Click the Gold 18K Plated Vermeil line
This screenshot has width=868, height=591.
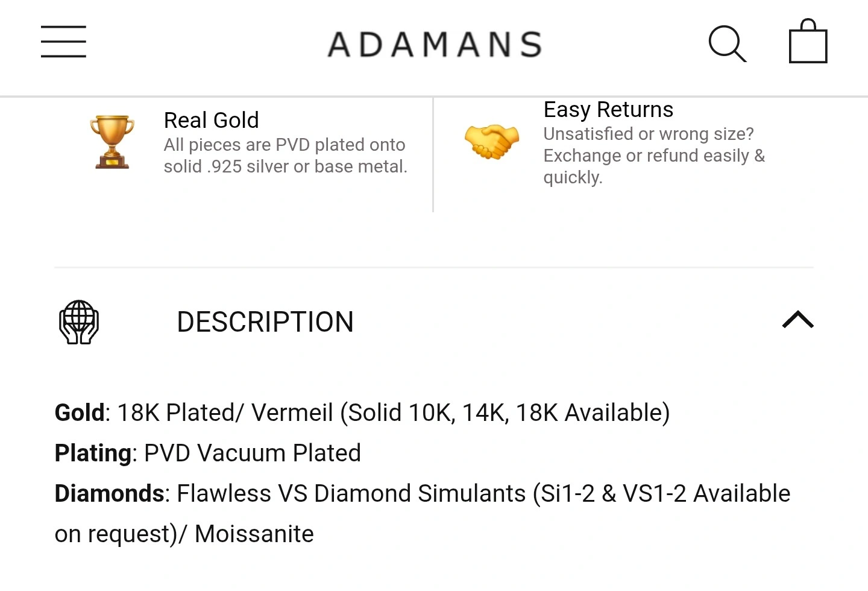(x=362, y=413)
